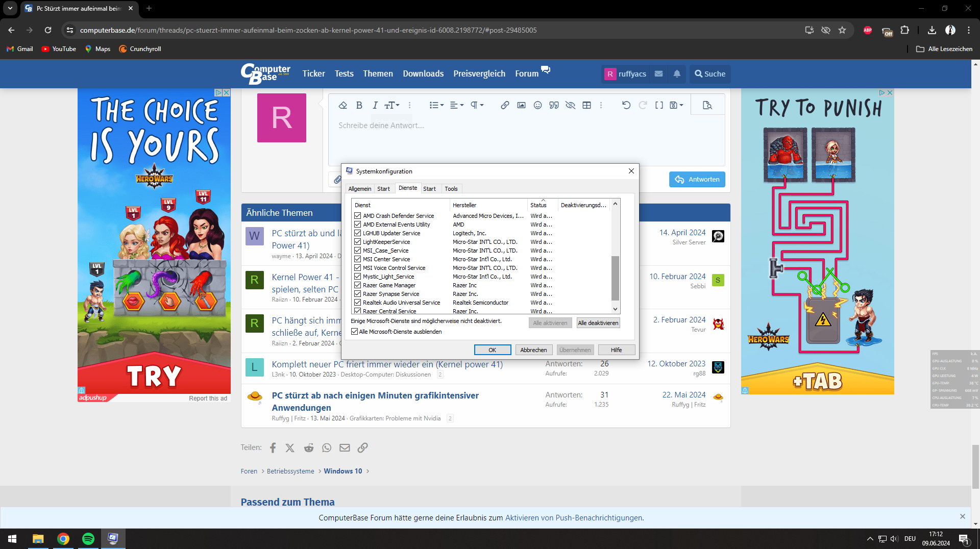Toggle italic formatting in reply editor
Image resolution: width=980 pixels, height=549 pixels.
(375, 105)
